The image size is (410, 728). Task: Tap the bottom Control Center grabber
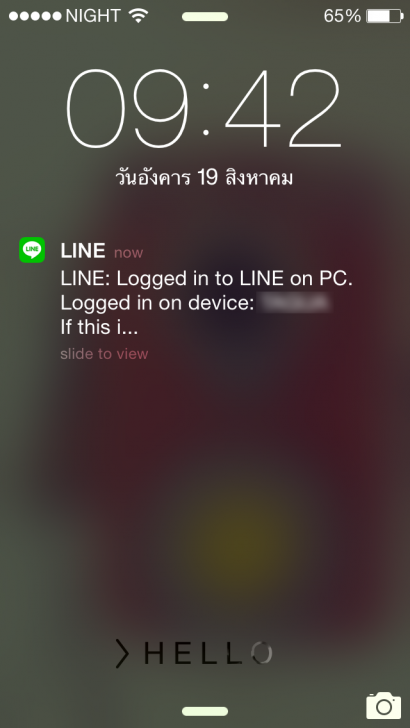(x=205, y=711)
